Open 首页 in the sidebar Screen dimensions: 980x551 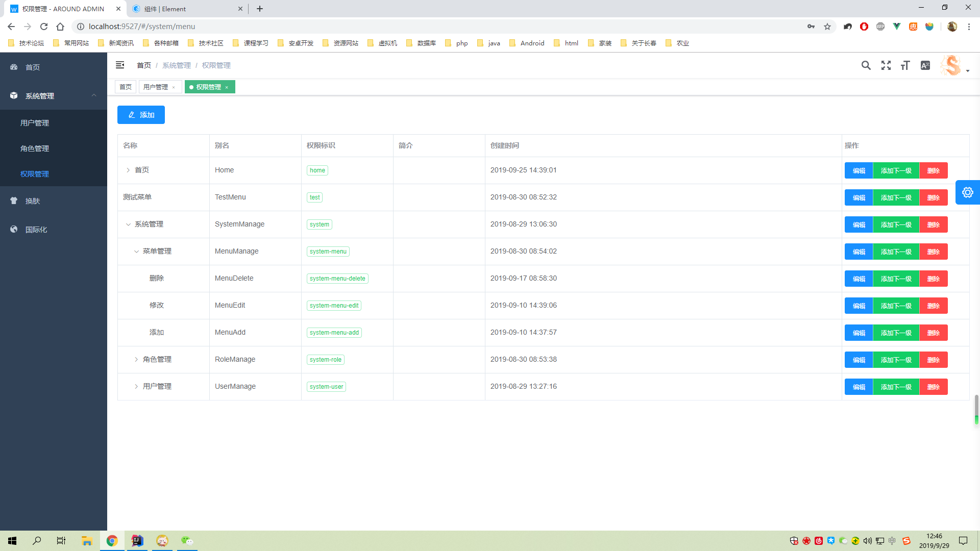[54, 67]
